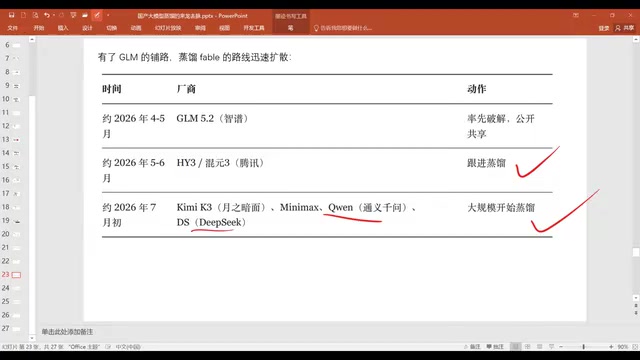Click the 批注 (Comments) status bar button
The width and height of the screenshot is (640, 360).
click(495, 347)
